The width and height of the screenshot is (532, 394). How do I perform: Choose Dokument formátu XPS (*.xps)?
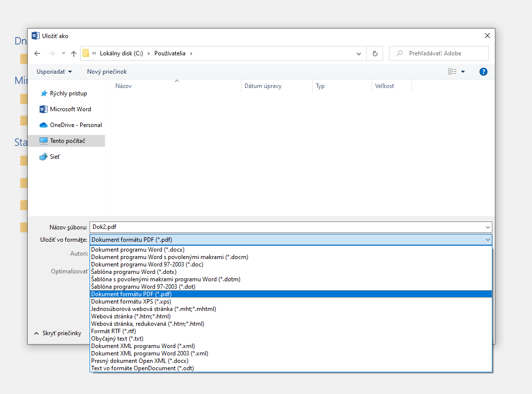pyautogui.click(x=291, y=302)
